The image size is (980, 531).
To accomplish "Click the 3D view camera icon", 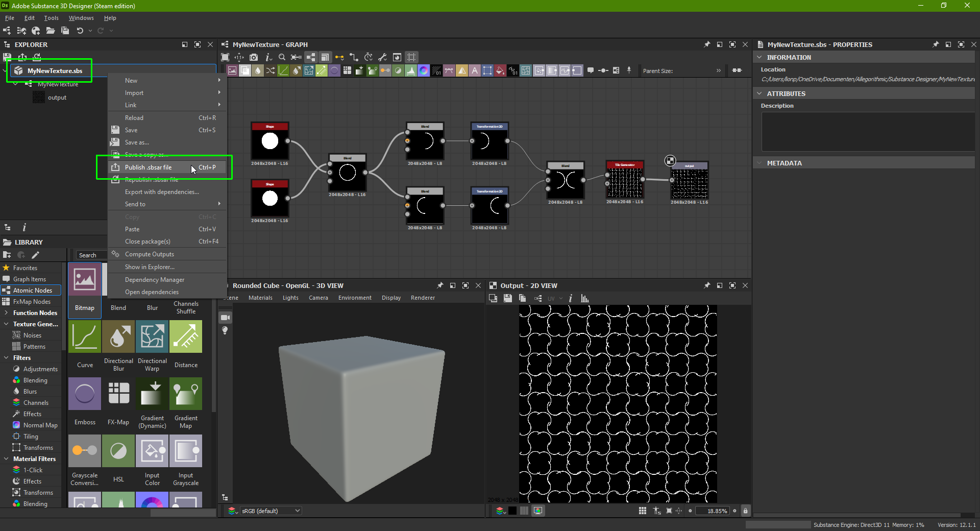I will pyautogui.click(x=225, y=318).
